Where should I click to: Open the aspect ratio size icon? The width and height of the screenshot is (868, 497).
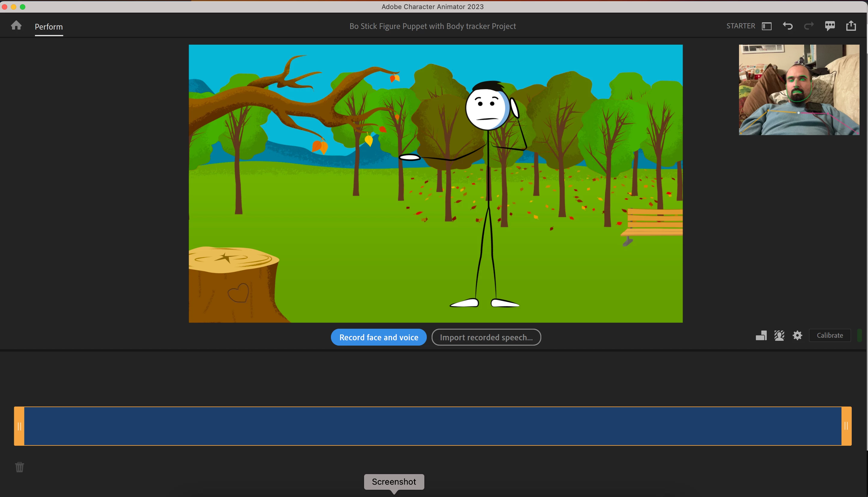click(761, 336)
